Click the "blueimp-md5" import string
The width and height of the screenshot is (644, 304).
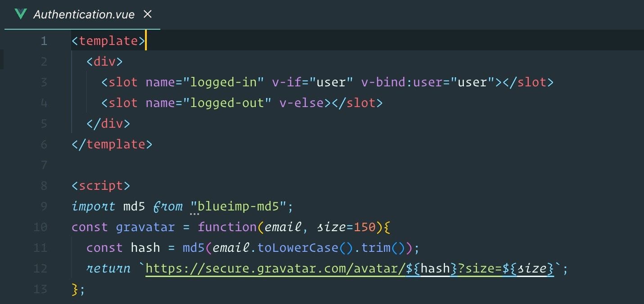tap(239, 206)
